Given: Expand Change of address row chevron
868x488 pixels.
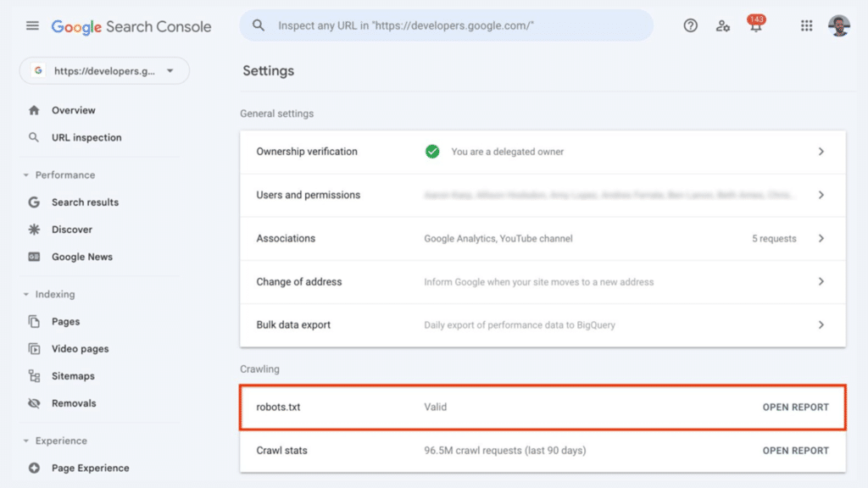Looking at the screenshot, I should point(821,281).
